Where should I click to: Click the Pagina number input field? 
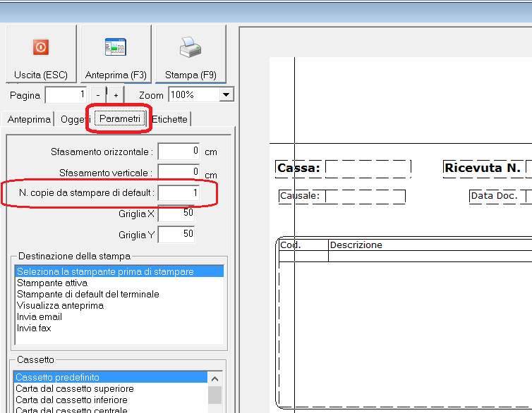(x=66, y=95)
